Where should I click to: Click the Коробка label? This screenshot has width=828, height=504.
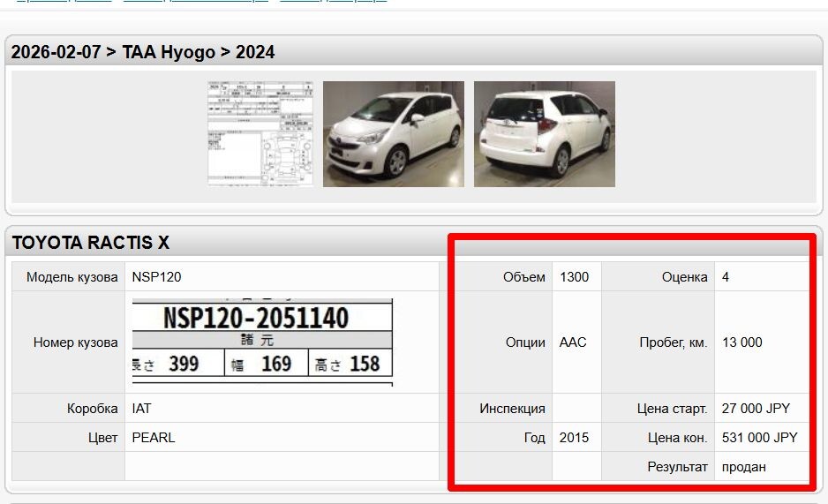(93, 409)
